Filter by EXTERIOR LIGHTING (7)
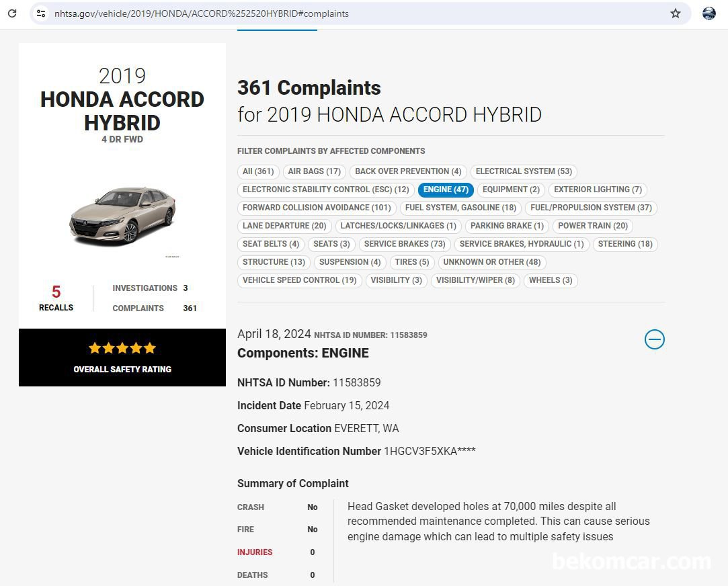The height and width of the screenshot is (586, 728). click(x=598, y=190)
